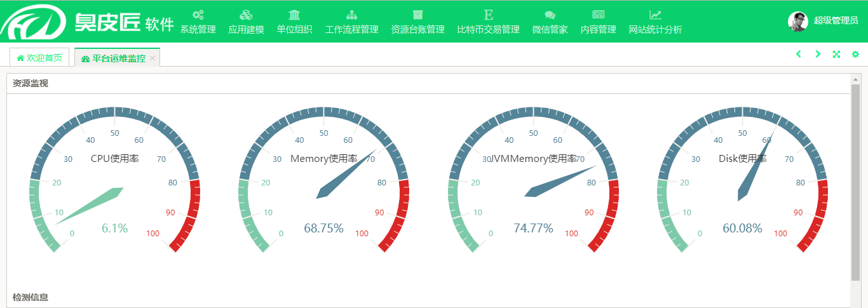Open the 工作流程管理 menu
Image resolution: width=868 pixels, height=308 pixels.
tap(351, 22)
